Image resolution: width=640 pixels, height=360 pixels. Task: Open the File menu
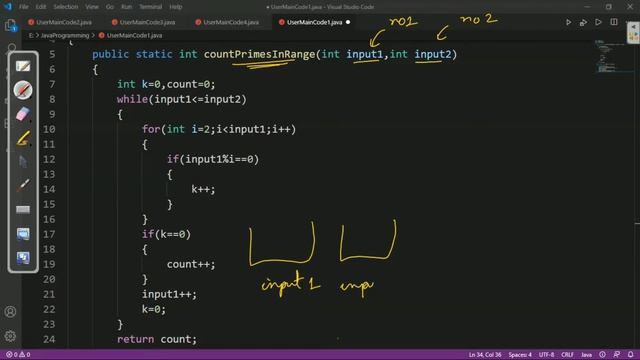[24, 7]
